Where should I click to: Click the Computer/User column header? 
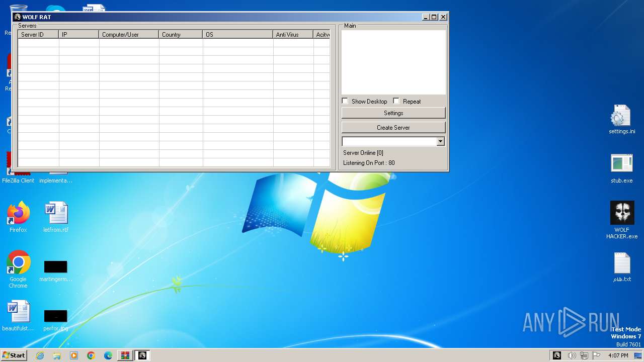129,35
